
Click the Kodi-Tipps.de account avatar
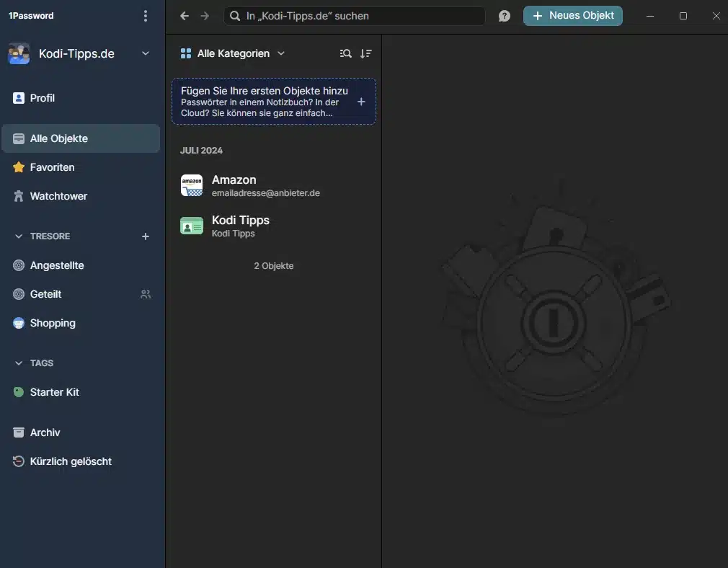click(19, 53)
